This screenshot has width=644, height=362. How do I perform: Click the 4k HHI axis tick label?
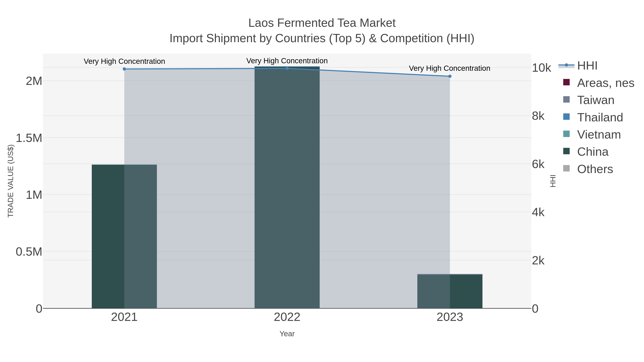pos(538,212)
